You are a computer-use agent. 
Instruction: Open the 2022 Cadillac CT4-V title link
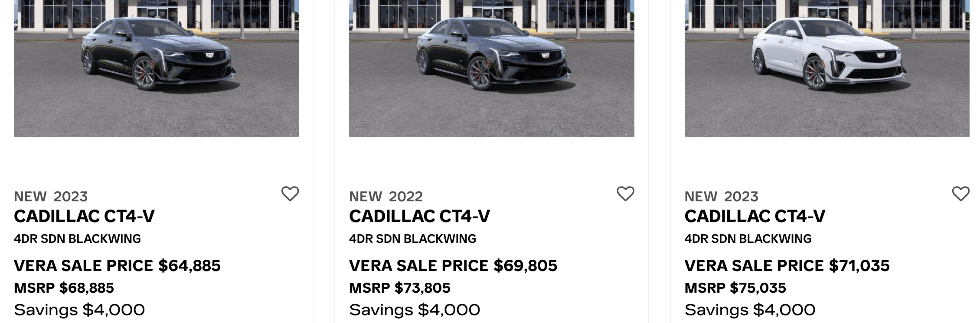419,216
